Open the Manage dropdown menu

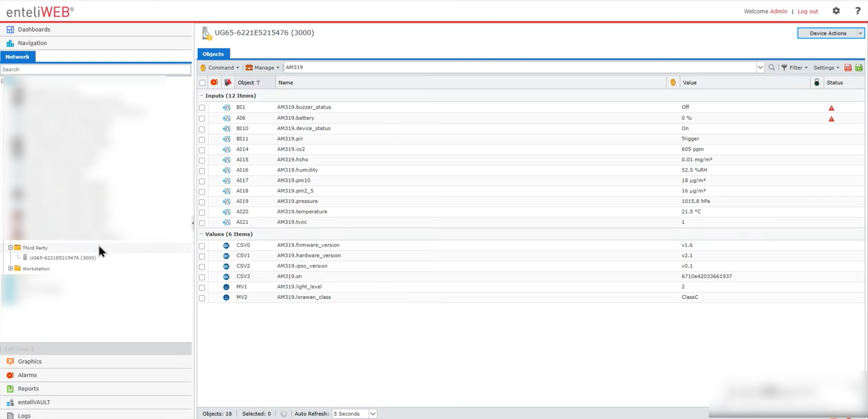click(262, 67)
